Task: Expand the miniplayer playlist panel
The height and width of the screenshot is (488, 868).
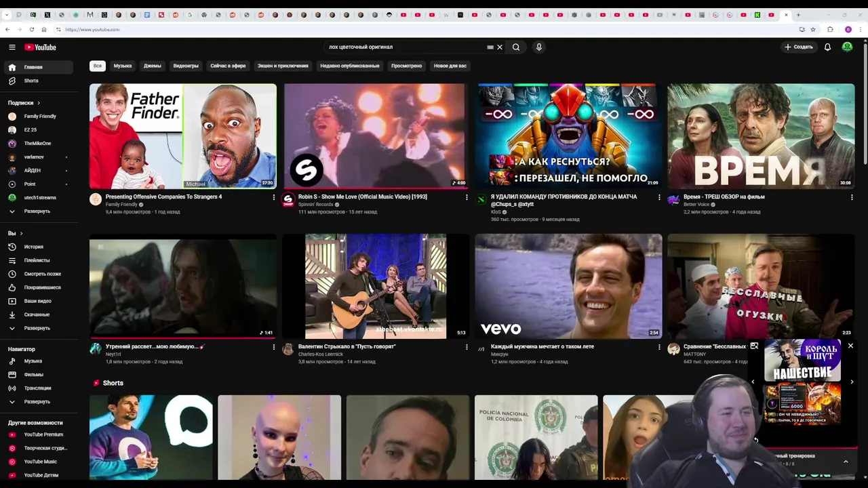Action: click(846, 462)
